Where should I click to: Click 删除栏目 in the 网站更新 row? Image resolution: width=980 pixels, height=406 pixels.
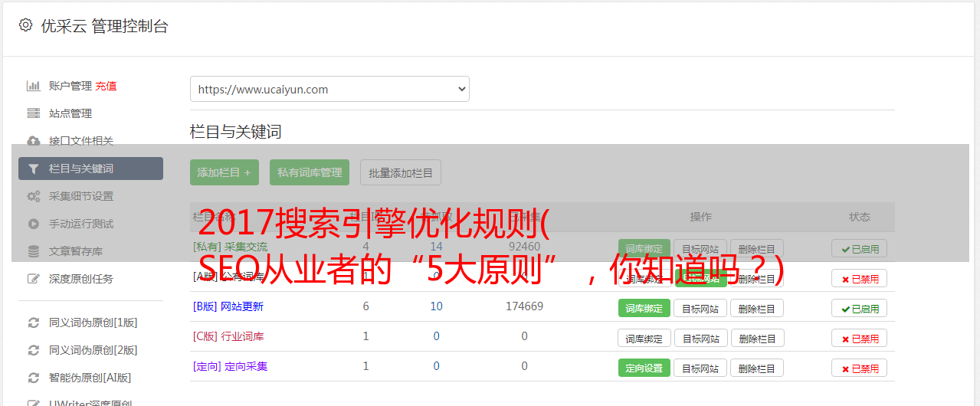click(757, 308)
